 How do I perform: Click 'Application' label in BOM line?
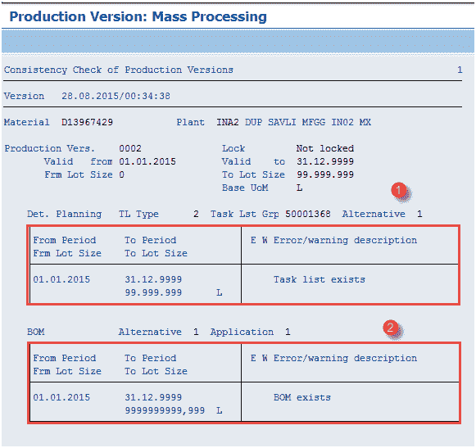(242, 332)
